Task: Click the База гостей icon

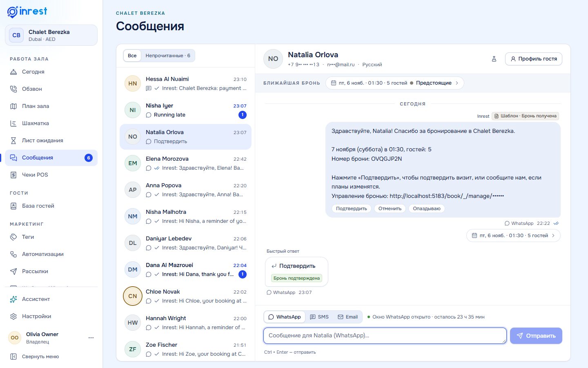Action: [13, 206]
